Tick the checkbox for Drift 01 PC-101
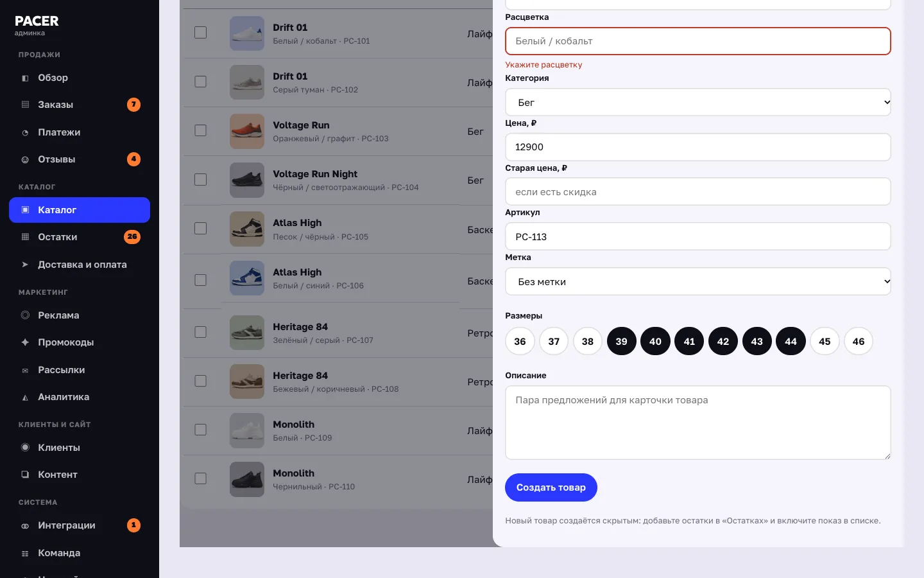This screenshot has height=578, width=924. (x=200, y=33)
